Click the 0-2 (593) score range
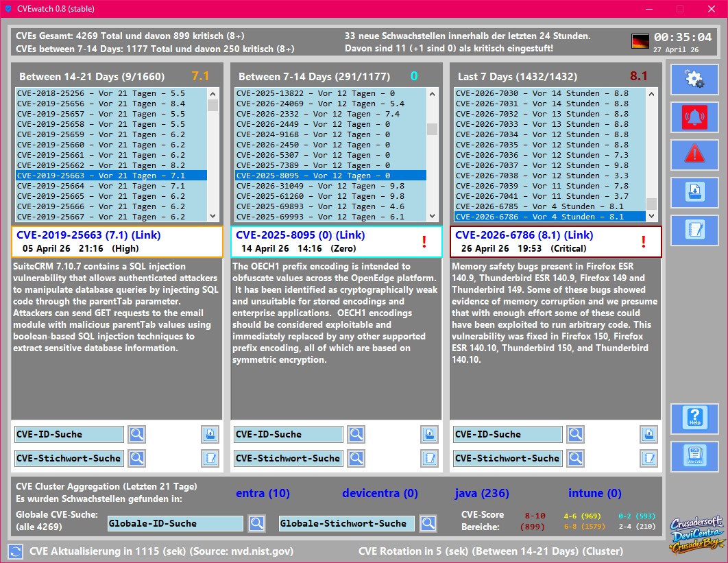 (x=637, y=516)
